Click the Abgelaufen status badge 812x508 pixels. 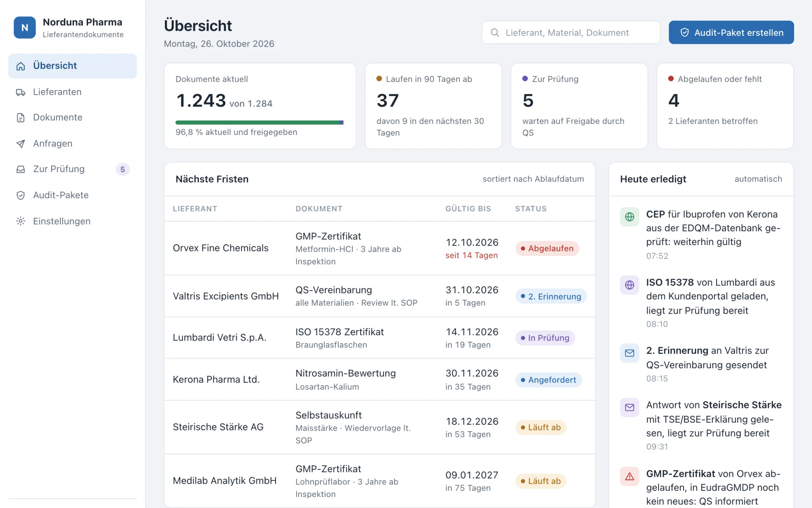[547, 248]
